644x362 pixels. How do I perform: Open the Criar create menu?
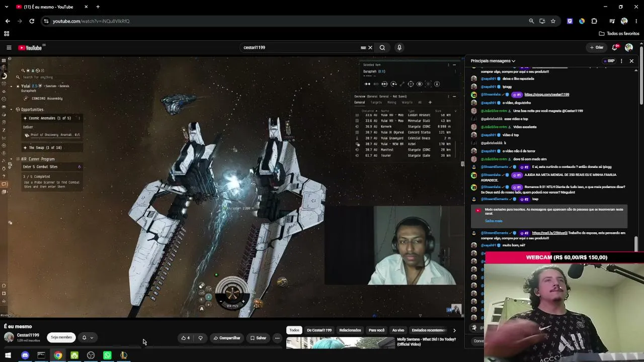coord(597,47)
